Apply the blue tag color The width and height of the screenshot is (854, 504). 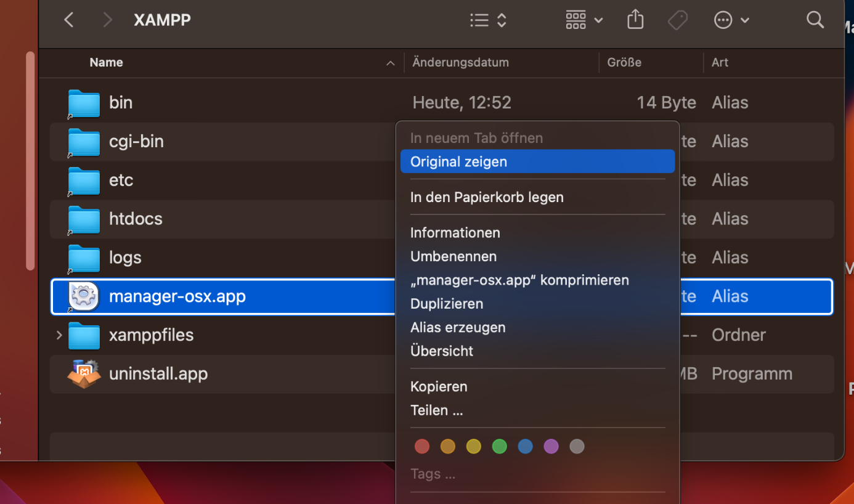coord(526,446)
